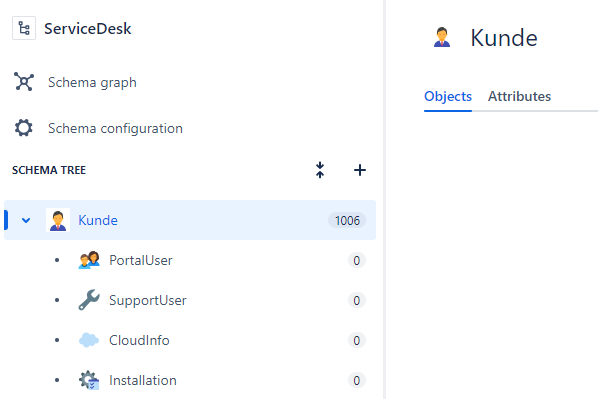This screenshot has width=598, height=399.
Task: Add new object type plus icon
Action: pyautogui.click(x=360, y=170)
